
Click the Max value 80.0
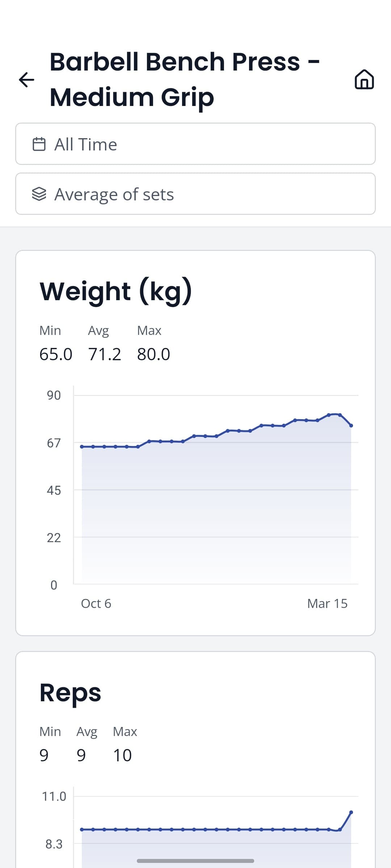pos(153,354)
